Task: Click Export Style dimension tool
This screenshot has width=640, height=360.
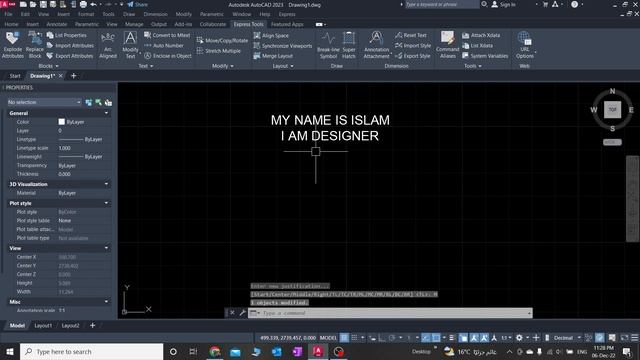Action: point(413,56)
